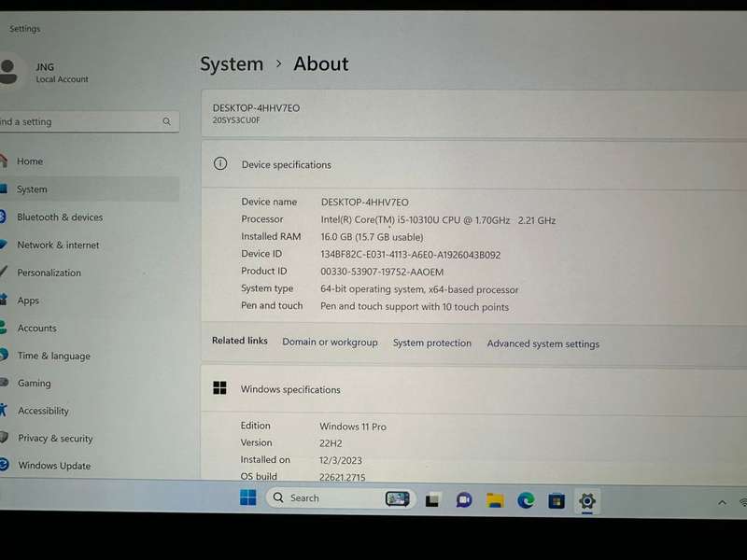
Task: Click the About page heading
Action: pos(320,63)
